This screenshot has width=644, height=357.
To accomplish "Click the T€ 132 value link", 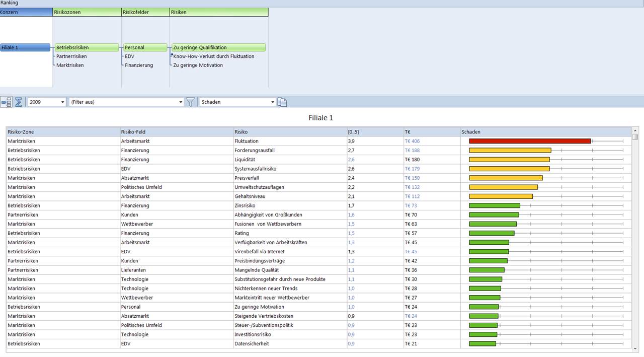I will point(412,187).
